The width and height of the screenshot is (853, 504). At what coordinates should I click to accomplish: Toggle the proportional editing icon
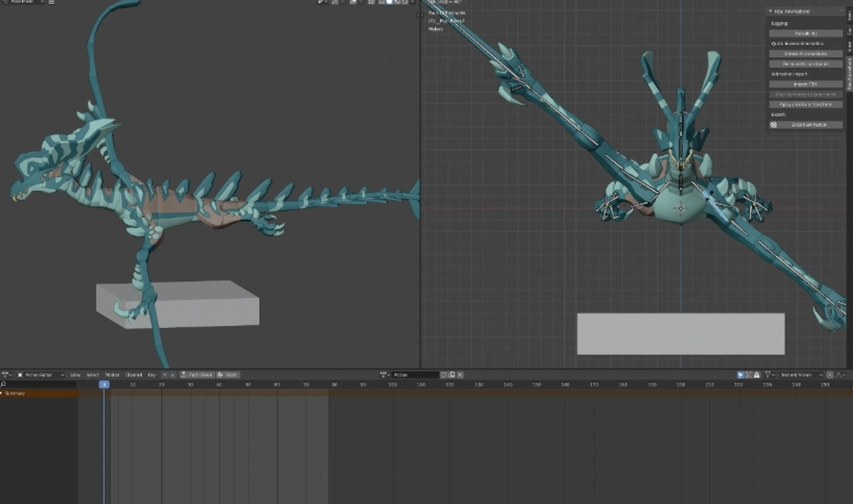point(830,375)
